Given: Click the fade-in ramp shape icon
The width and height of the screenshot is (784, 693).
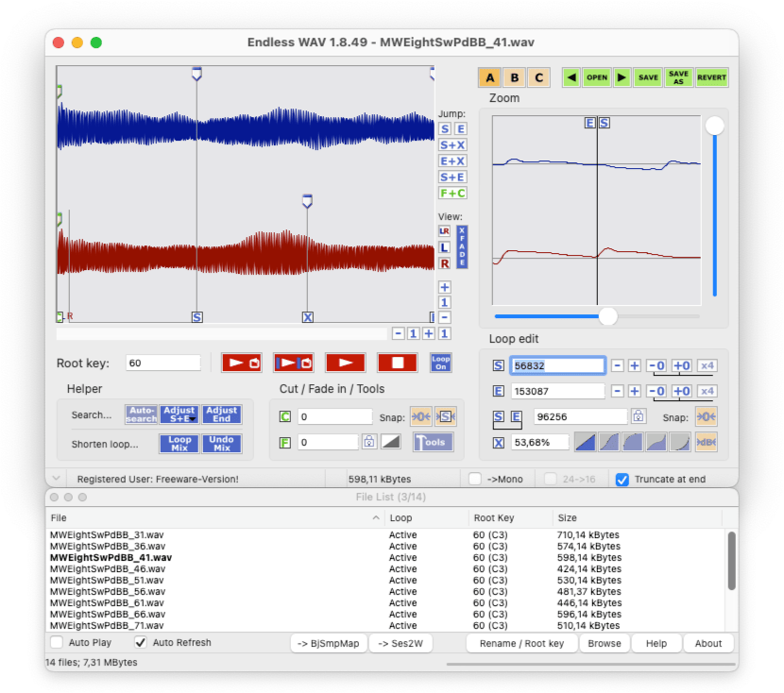Looking at the screenshot, I should 390,442.
